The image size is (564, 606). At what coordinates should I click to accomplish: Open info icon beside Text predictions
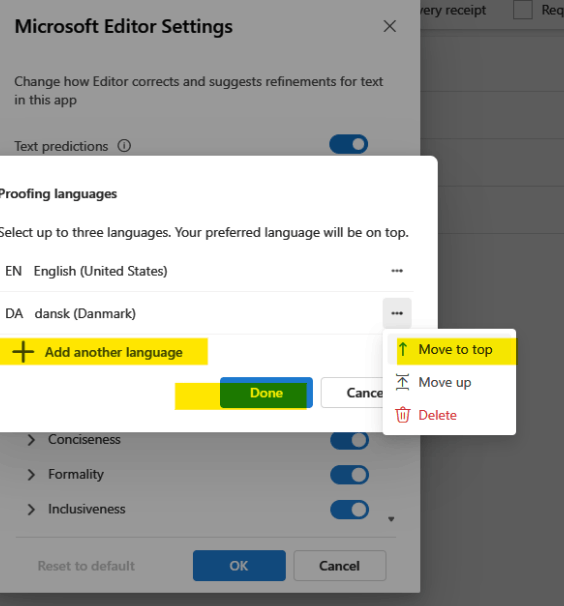124,146
